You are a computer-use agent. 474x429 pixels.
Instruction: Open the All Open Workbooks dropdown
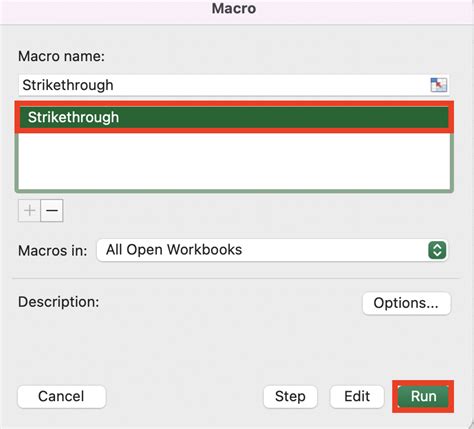click(x=272, y=250)
